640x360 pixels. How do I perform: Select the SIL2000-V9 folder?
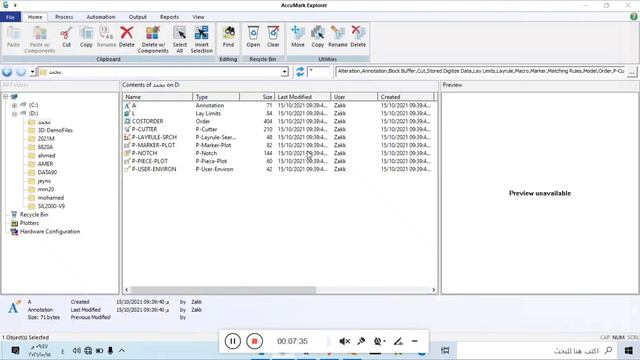point(51,206)
